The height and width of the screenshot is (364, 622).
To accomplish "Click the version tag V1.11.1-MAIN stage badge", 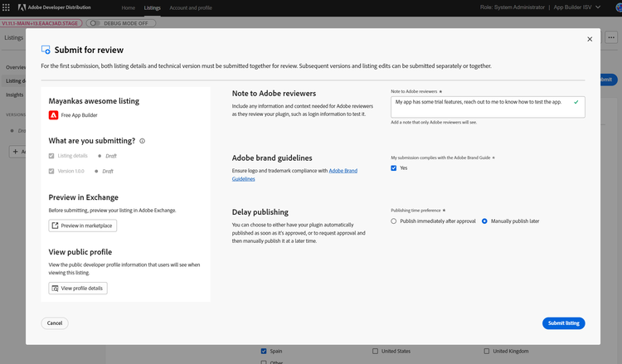I will coord(41,23).
